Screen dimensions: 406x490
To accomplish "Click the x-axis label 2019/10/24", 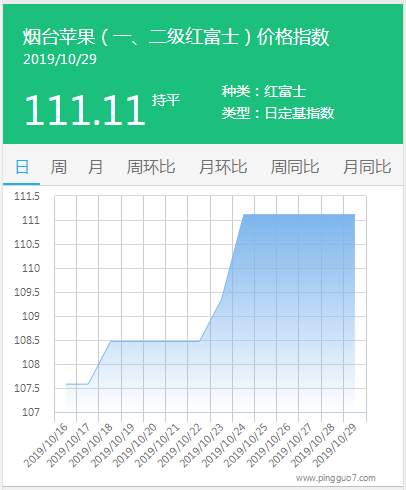I will point(223,445).
